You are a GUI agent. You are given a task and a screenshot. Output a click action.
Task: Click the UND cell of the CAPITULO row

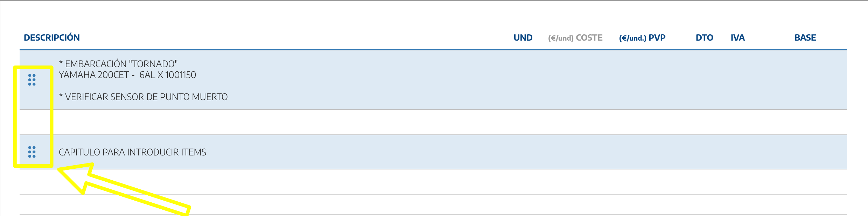(x=523, y=152)
